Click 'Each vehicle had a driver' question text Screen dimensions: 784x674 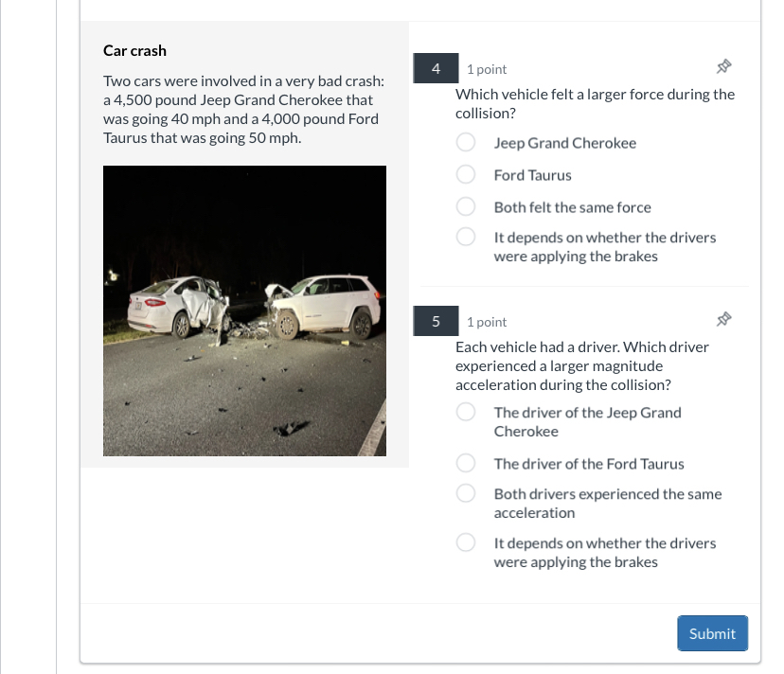pyautogui.click(x=582, y=366)
